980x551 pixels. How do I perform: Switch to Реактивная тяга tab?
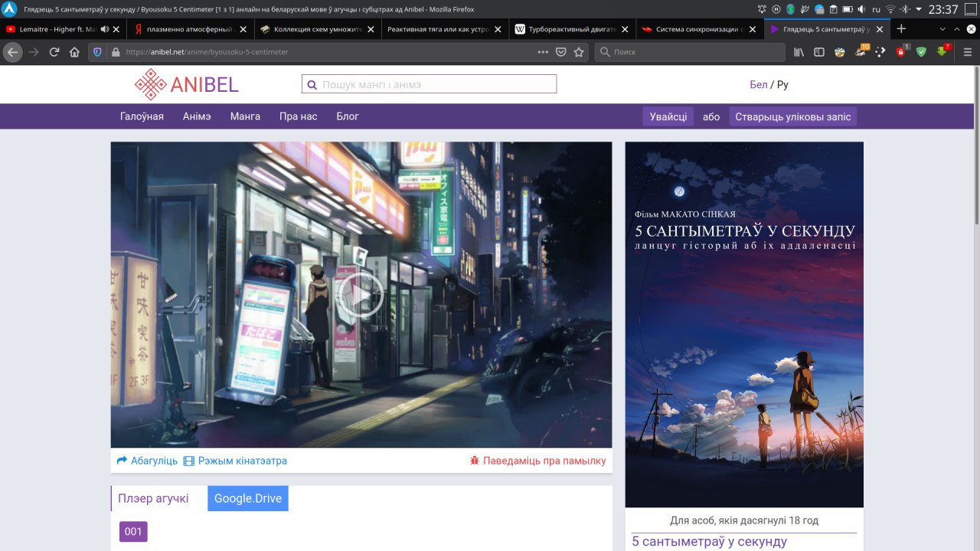pyautogui.click(x=444, y=29)
